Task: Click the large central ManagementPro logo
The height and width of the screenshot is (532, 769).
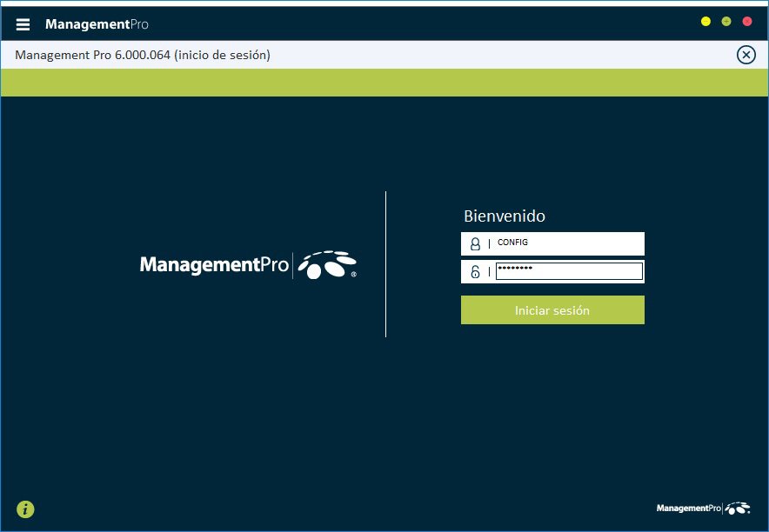Action: point(248,265)
